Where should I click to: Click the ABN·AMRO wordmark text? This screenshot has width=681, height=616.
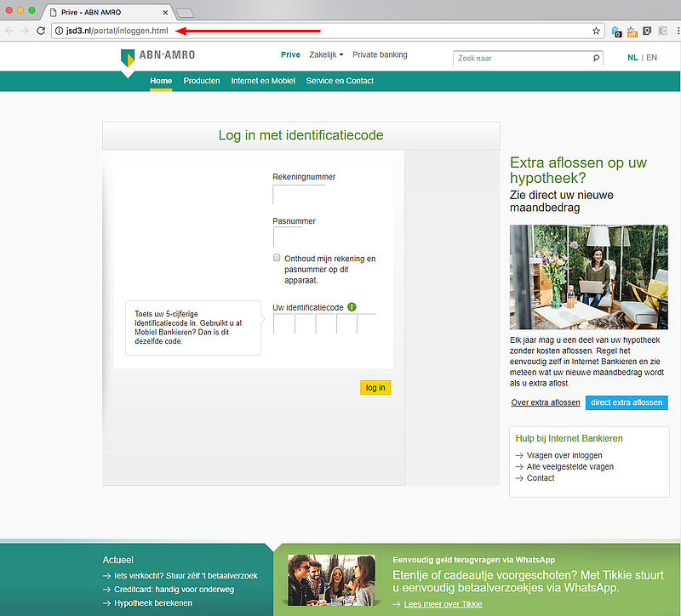[167, 54]
